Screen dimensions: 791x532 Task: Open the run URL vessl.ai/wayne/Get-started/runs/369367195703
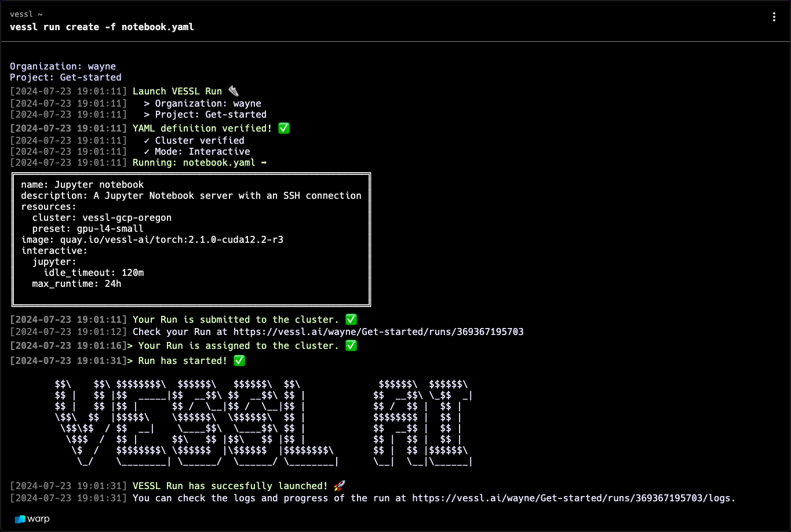[x=378, y=331]
